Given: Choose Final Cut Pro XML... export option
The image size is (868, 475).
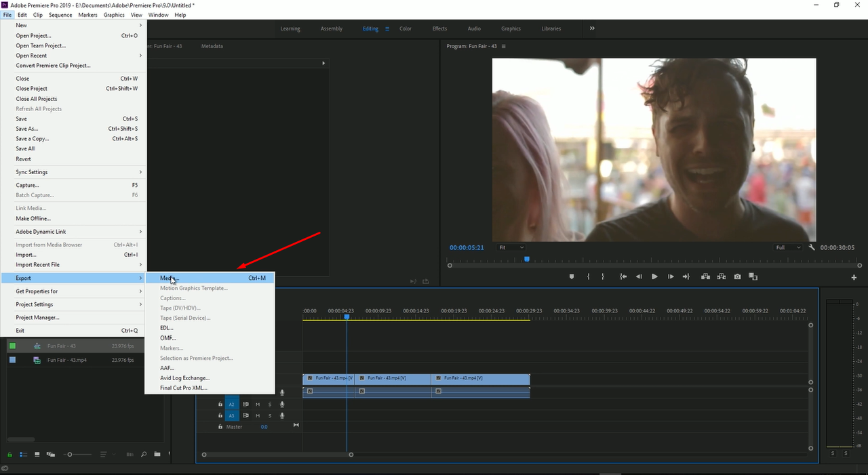Looking at the screenshot, I should (x=210, y=388).
